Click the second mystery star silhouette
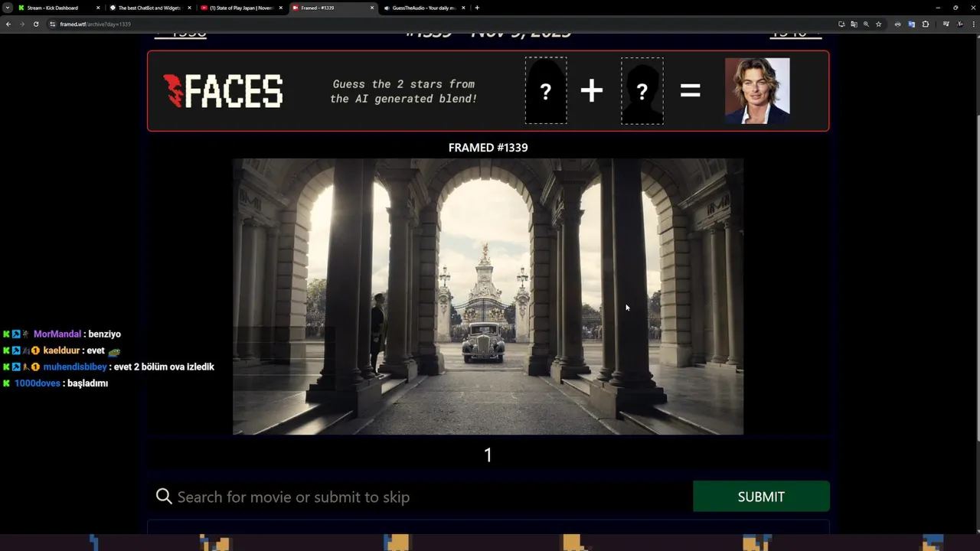980x551 pixels. coord(642,90)
